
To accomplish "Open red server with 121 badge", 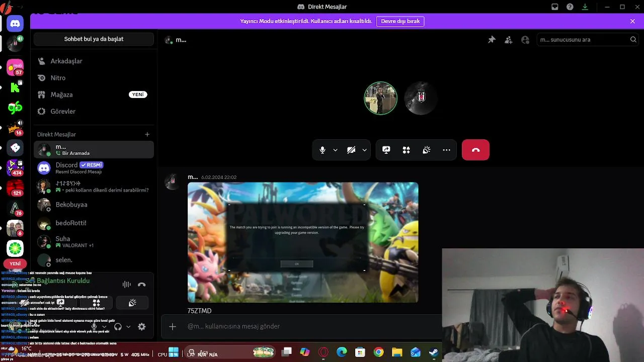I will (x=15, y=188).
